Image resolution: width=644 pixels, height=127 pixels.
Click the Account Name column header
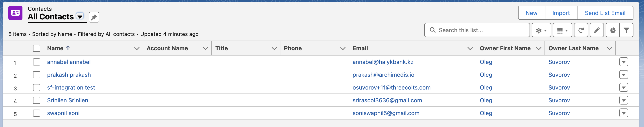pyautogui.click(x=167, y=48)
